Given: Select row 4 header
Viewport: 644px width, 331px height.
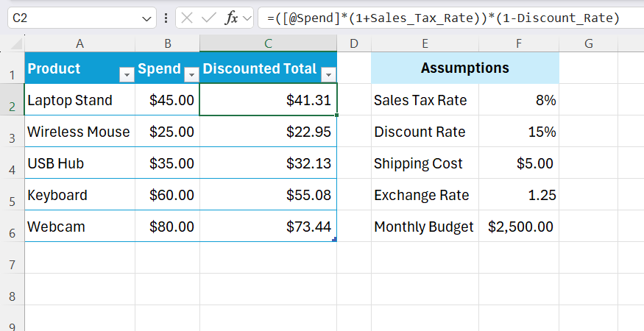Looking at the screenshot, I should (x=13, y=163).
